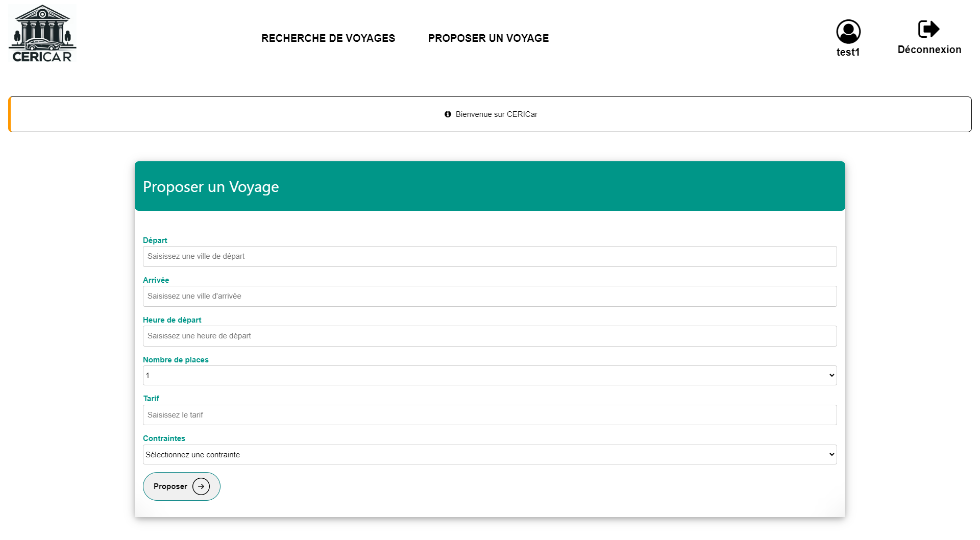Click the CERICar logo
The height and width of the screenshot is (540, 980).
click(42, 34)
